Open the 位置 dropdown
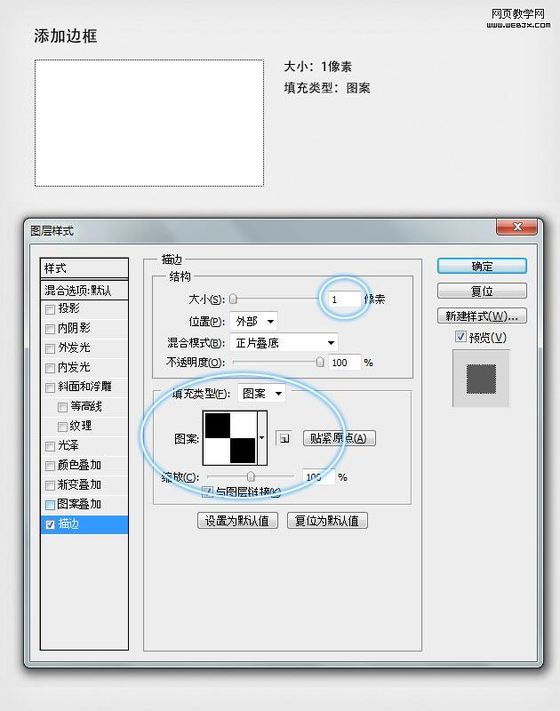The width and height of the screenshot is (560, 711). pos(253,321)
